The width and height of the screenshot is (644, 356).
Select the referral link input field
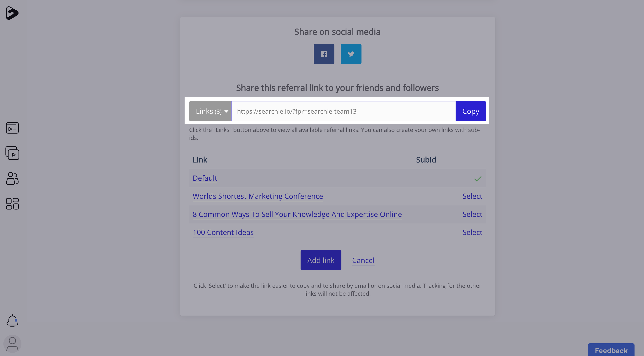(x=343, y=111)
